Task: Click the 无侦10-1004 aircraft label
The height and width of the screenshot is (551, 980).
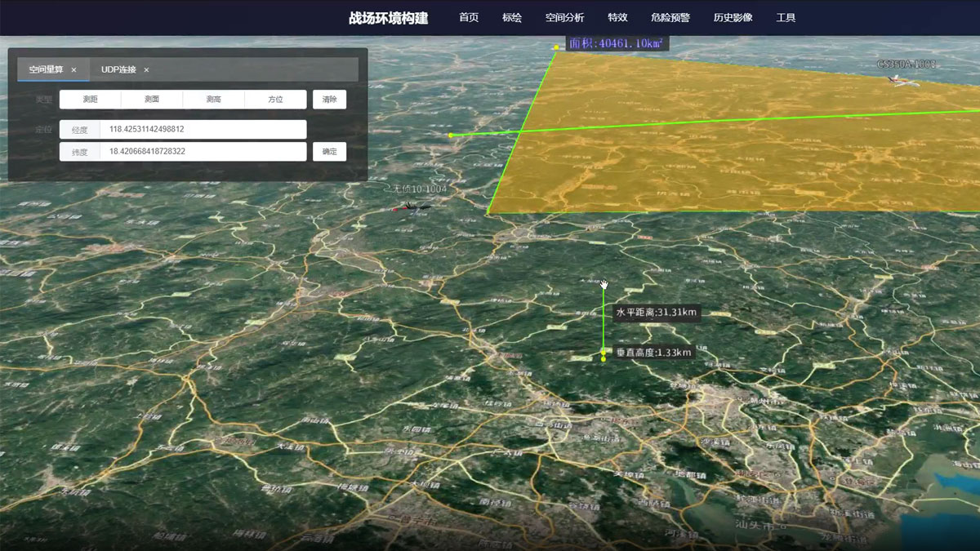Action: [420, 189]
